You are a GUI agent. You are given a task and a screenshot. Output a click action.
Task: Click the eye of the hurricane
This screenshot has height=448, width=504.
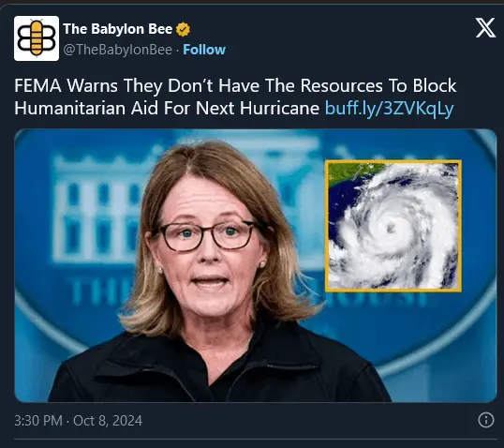click(x=391, y=228)
